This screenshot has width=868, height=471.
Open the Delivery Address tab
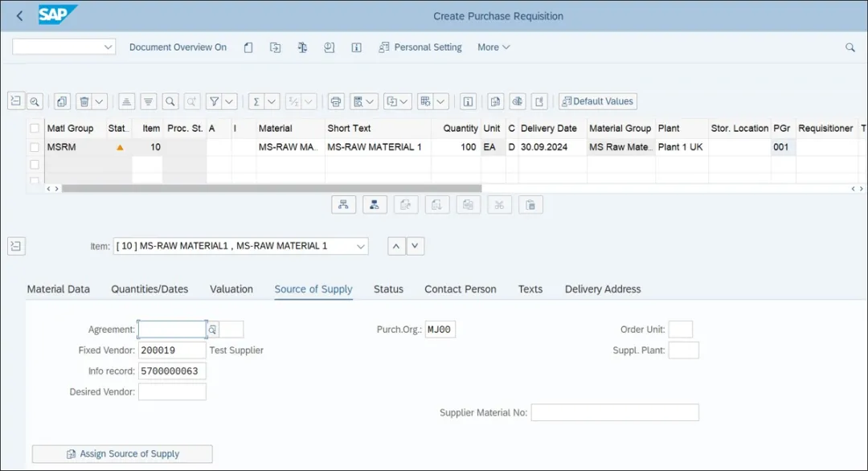click(603, 289)
